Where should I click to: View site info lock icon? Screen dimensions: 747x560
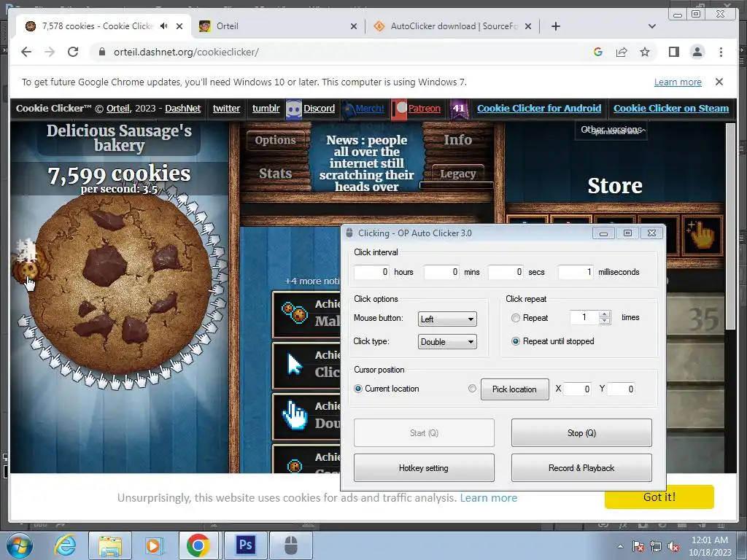101,52
